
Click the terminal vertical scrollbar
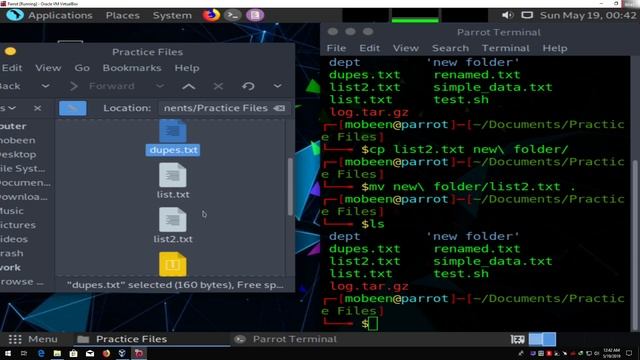[x=635, y=245]
